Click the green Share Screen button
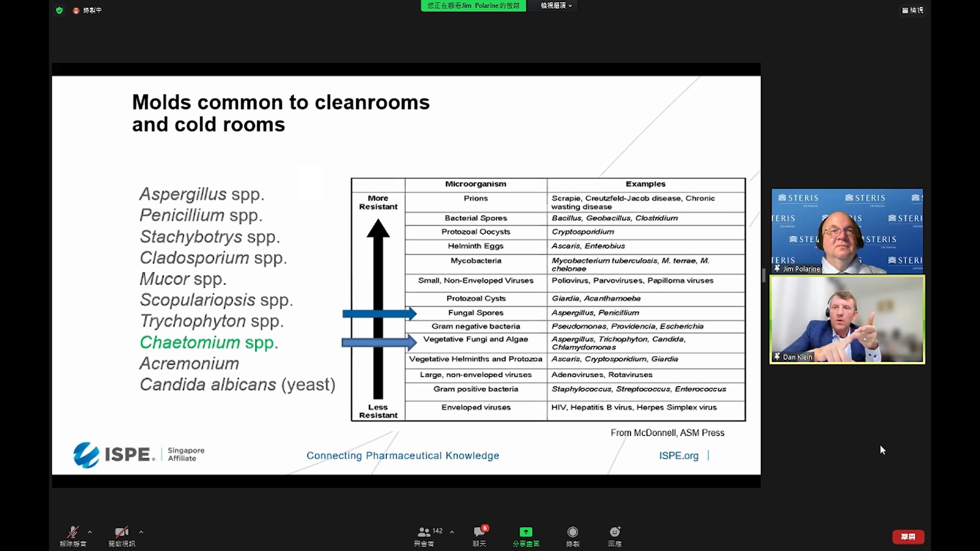980x551 pixels. point(526,536)
